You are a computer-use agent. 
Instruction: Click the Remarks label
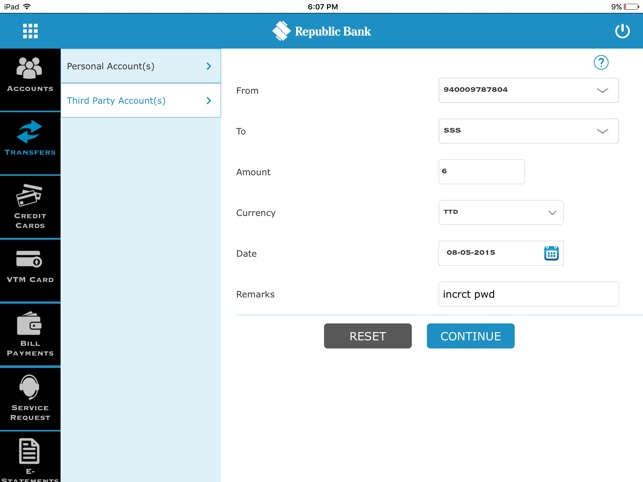point(255,294)
